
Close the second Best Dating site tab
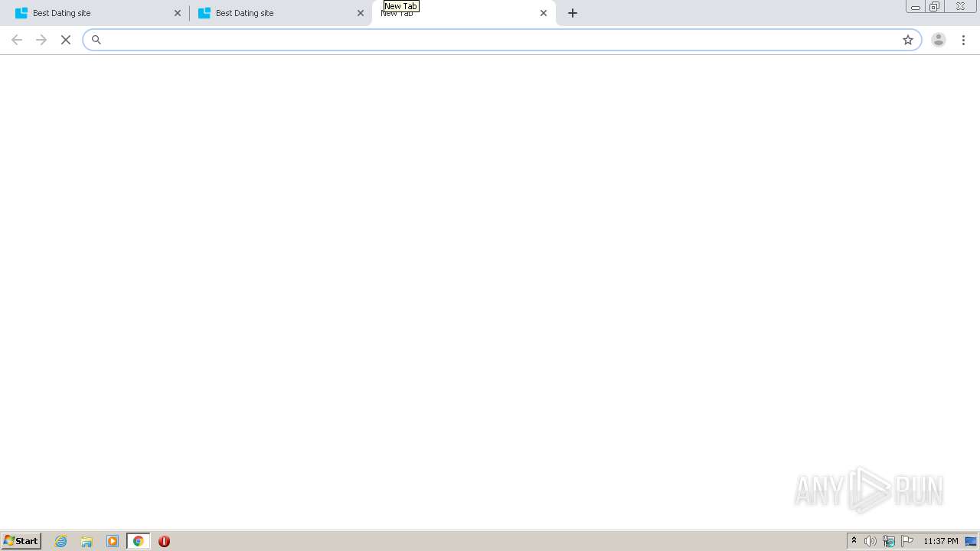(361, 13)
